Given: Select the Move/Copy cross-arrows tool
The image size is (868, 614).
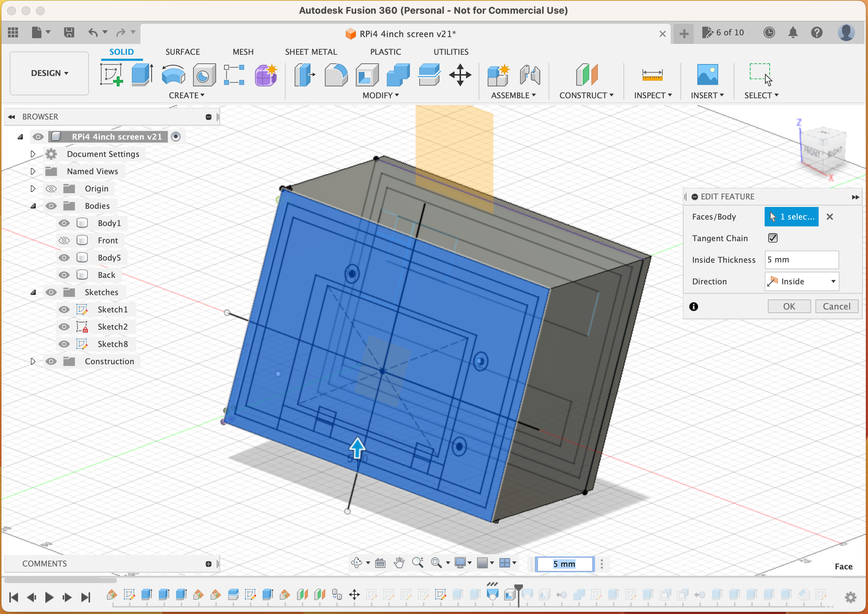Looking at the screenshot, I should 460,74.
